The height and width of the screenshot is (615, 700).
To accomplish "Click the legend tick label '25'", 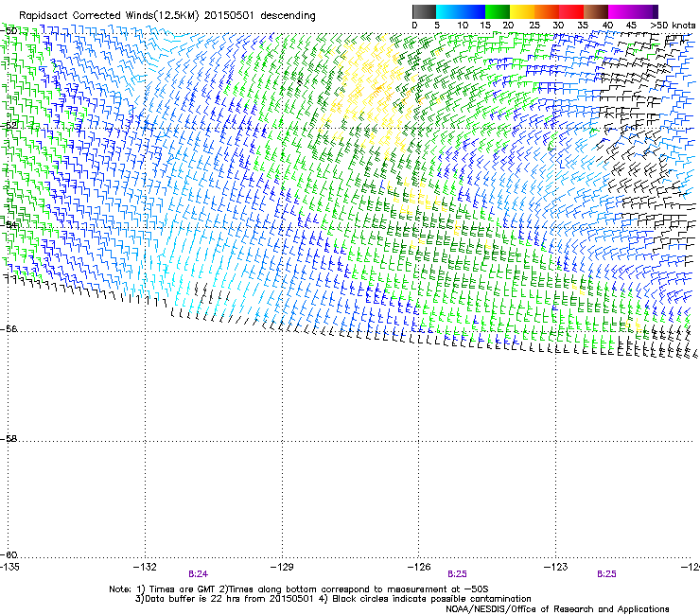I will 534,25.
